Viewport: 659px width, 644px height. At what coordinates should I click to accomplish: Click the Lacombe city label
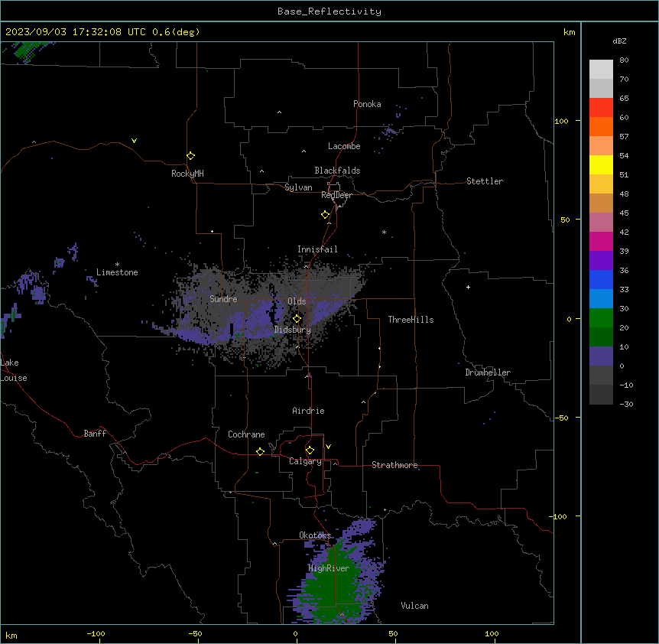[x=344, y=146]
